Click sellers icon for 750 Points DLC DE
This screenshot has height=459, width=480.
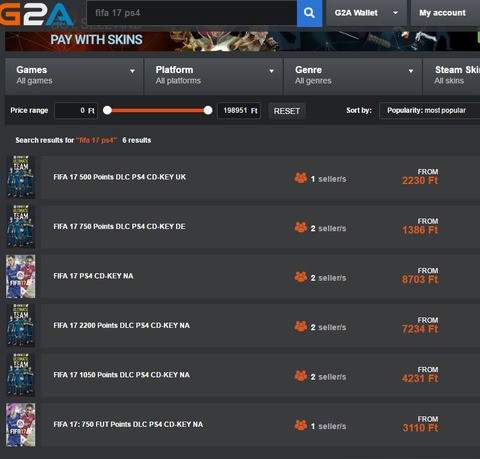point(301,227)
